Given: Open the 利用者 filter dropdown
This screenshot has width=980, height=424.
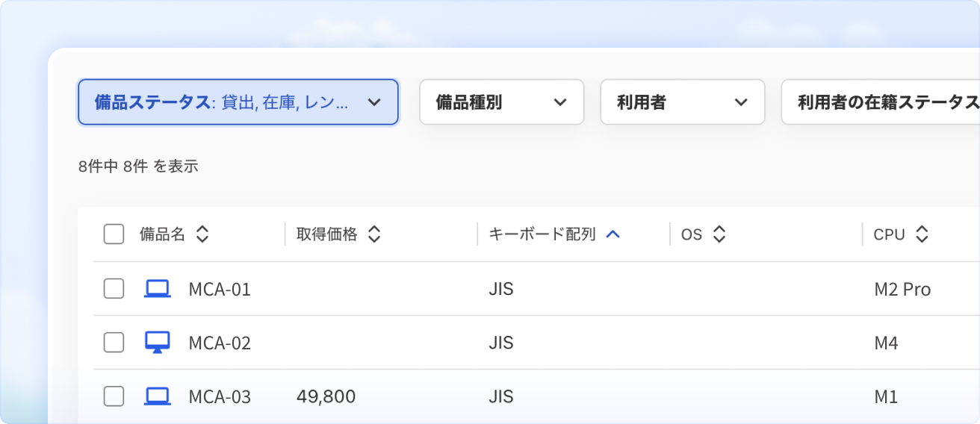Looking at the screenshot, I should coord(682,102).
